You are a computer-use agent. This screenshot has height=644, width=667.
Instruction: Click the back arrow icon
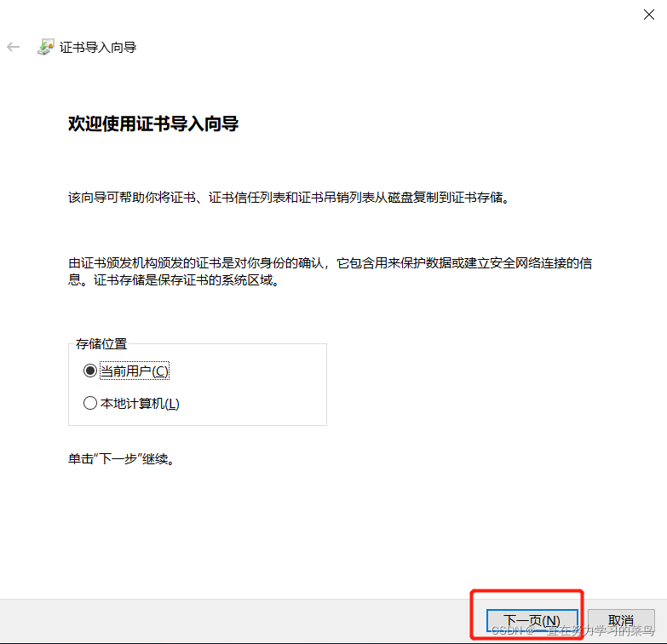13,47
